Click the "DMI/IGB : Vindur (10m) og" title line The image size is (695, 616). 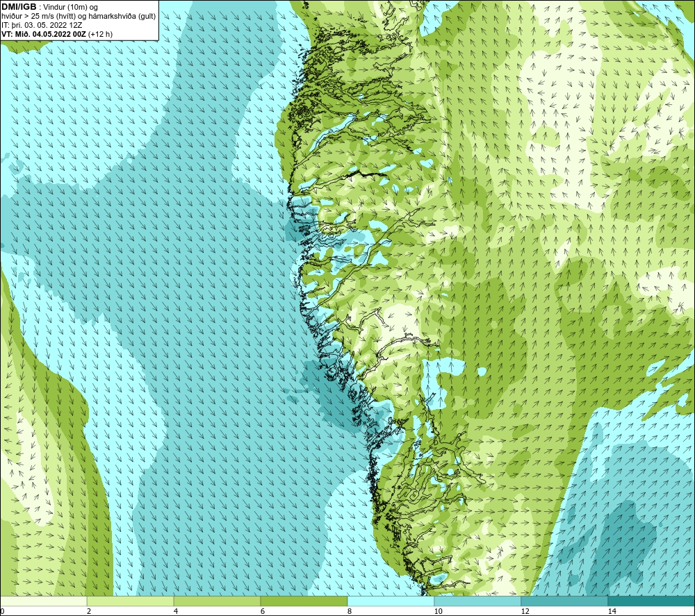pyautogui.click(x=50, y=7)
